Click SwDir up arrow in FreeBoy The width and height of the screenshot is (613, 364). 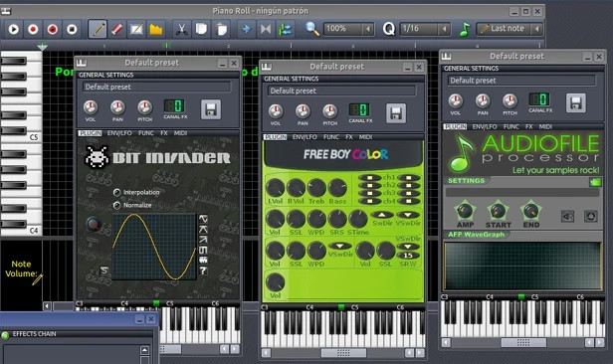pos(382,215)
